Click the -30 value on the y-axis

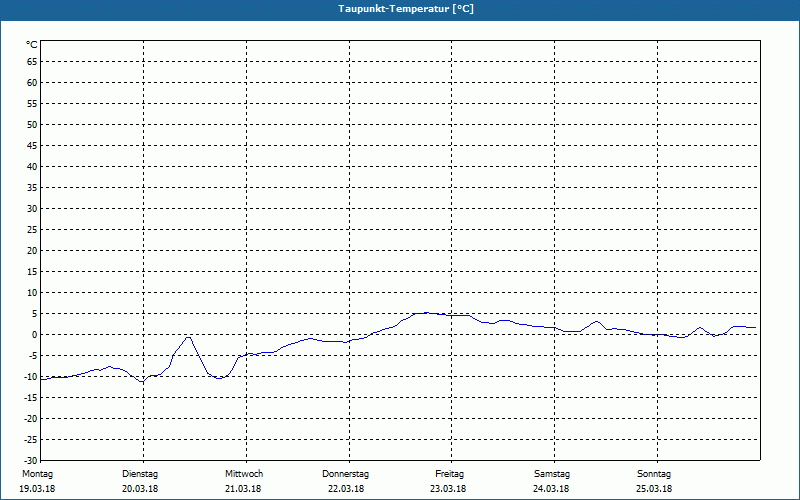(31, 460)
